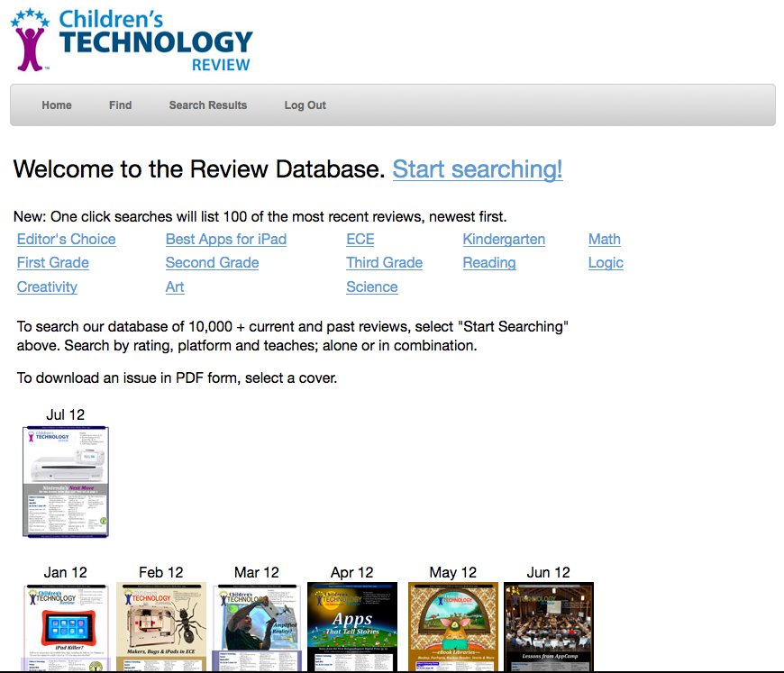The image size is (784, 673).
Task: Download the Mar 12 issue cover
Action: click(257, 627)
